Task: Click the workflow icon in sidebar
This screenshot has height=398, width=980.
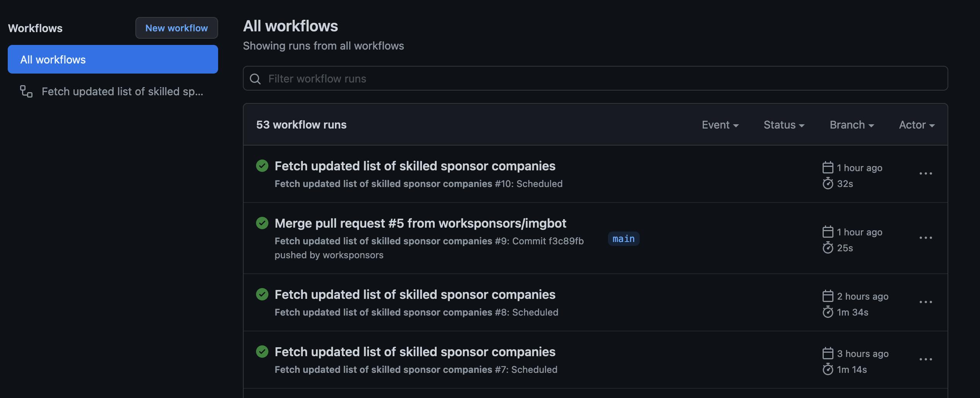Action: pyautogui.click(x=26, y=91)
